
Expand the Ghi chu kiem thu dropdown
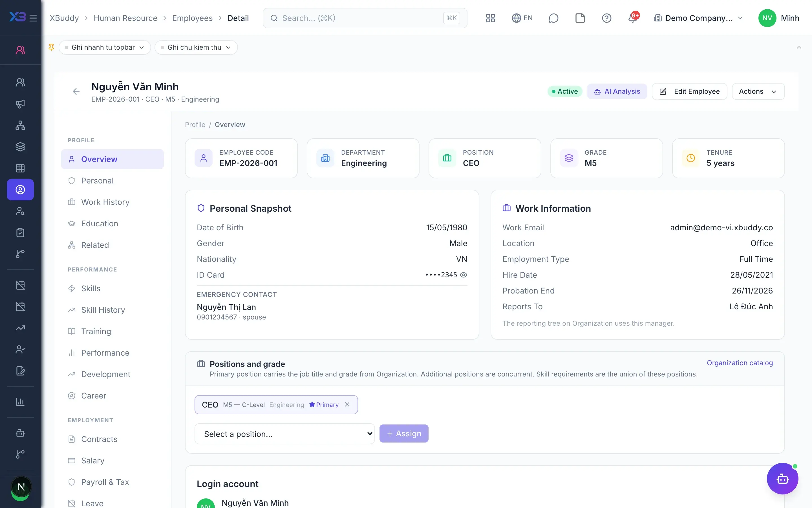[196, 47]
